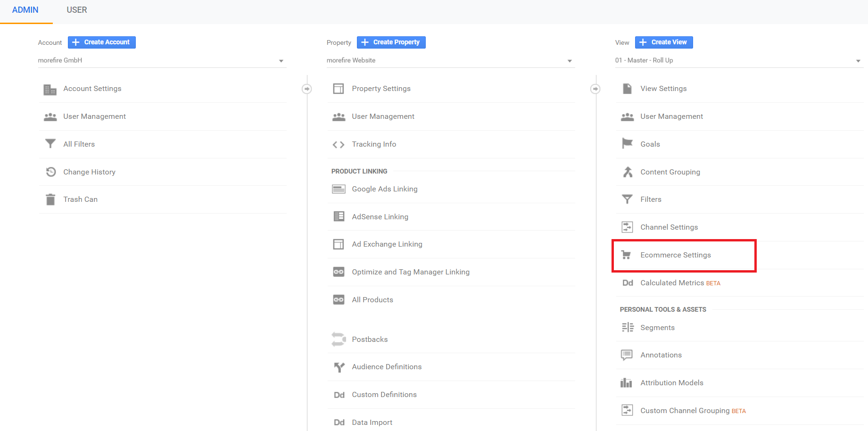Viewport: 868px width, 431px height.
Task: Select the Account Settings icon
Action: tap(50, 89)
